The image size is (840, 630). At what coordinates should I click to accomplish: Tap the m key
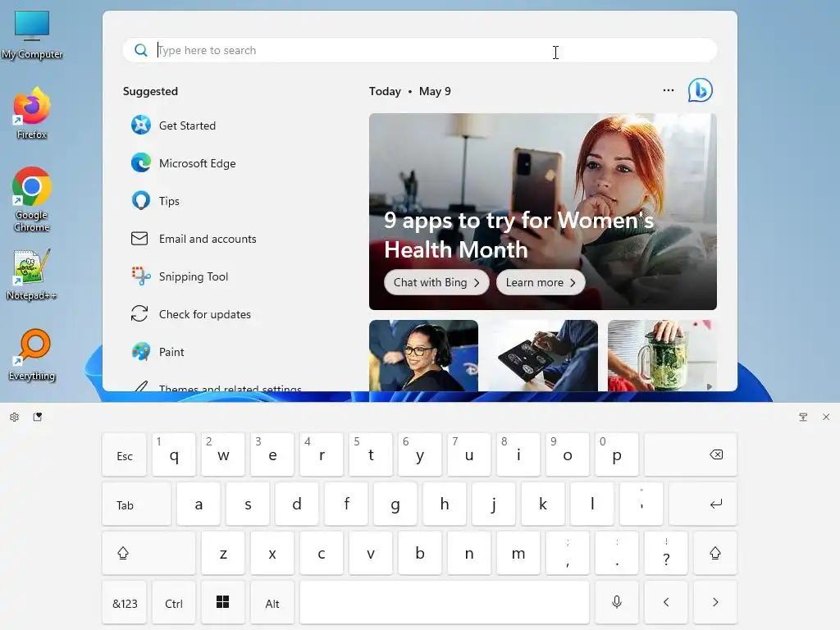(x=518, y=553)
